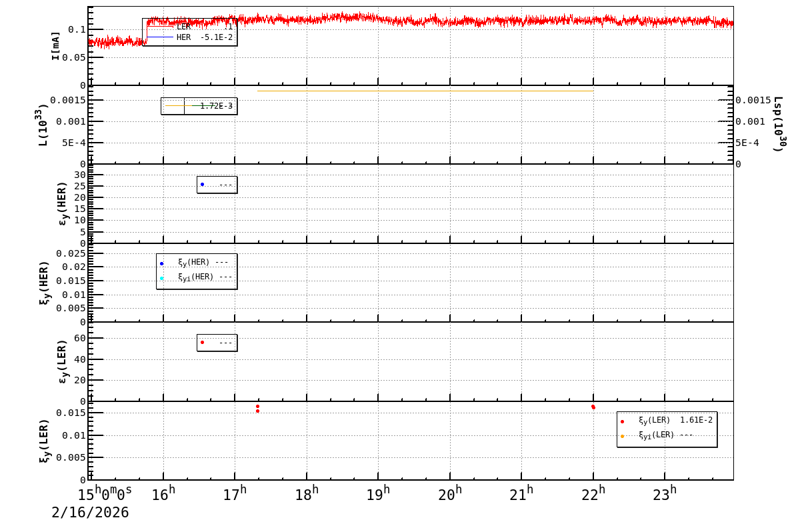Click the 21h time axis label

pyautogui.click(x=521, y=493)
